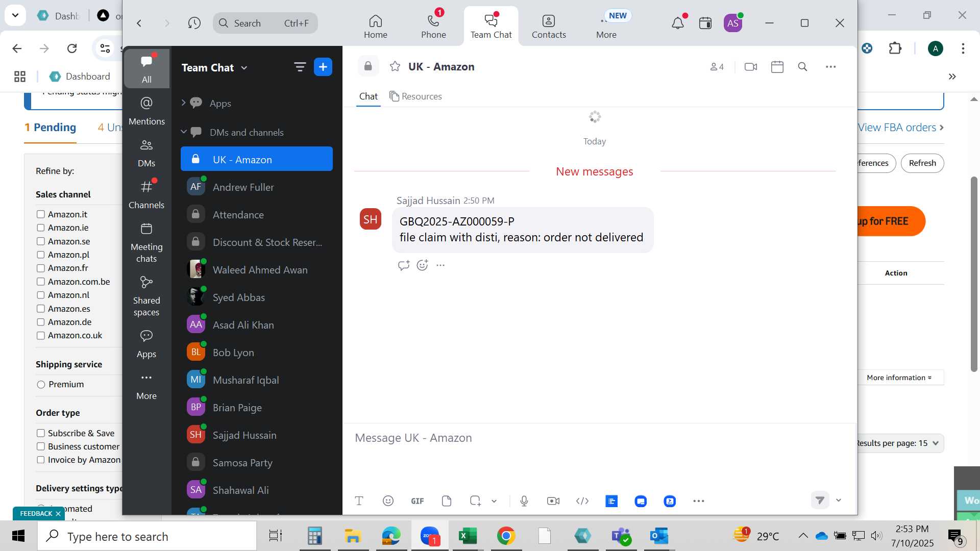Screen dimensions: 980x551
Task: Open the More tab marked NEW
Action: 606,27
